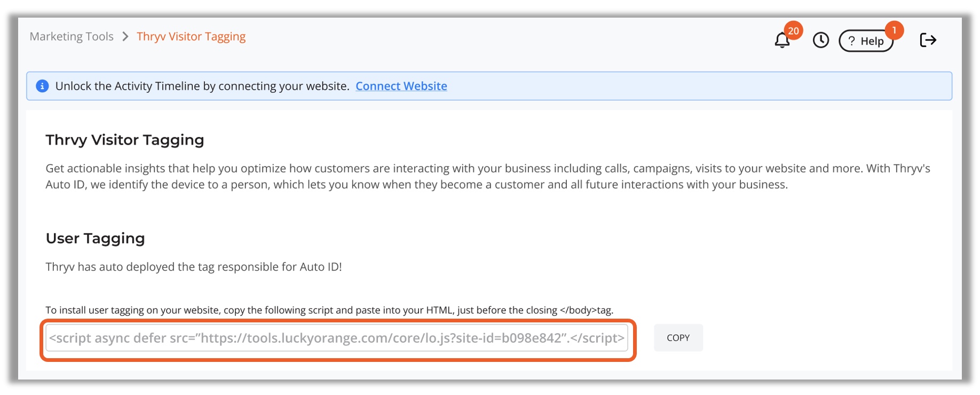
Task: Click the orange badge 1 on Help
Action: [894, 30]
